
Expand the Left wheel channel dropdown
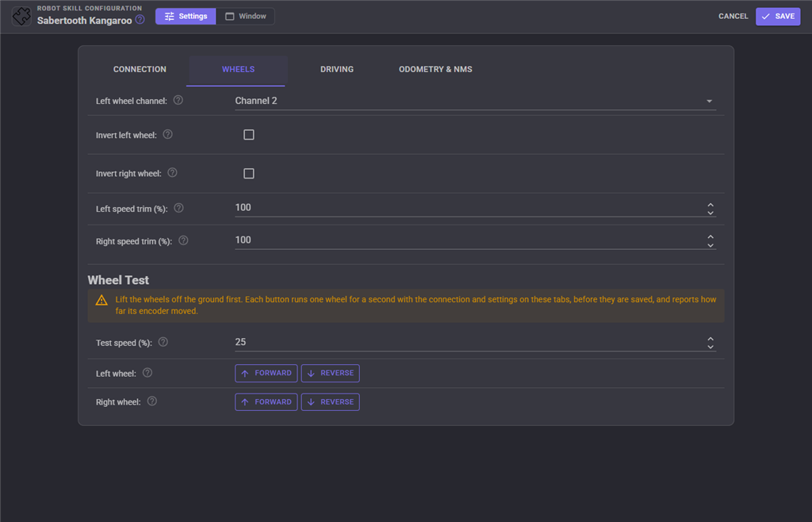pyautogui.click(x=476, y=101)
